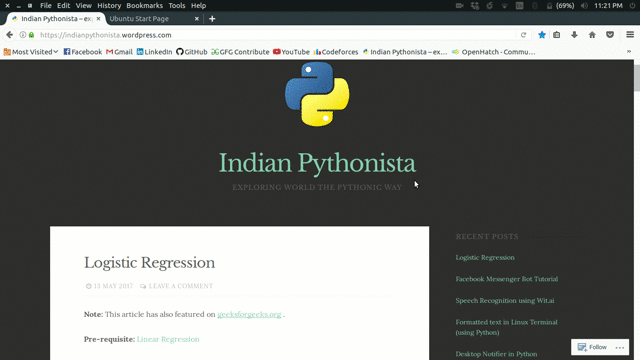Click the Indian Pythonista site title
The height and width of the screenshot is (360, 640).
[x=317, y=163]
